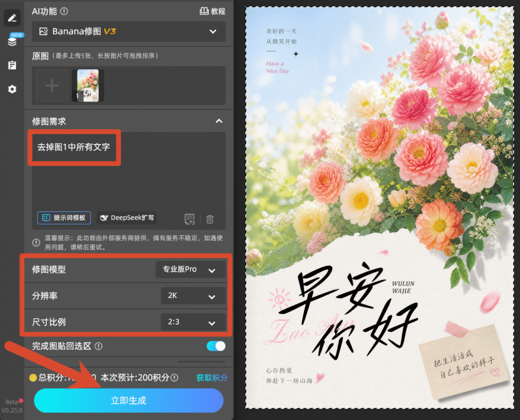Screen dimensions: 520x420
Task: Toggle the 完成图贴回选区 switch
Action: click(x=216, y=346)
